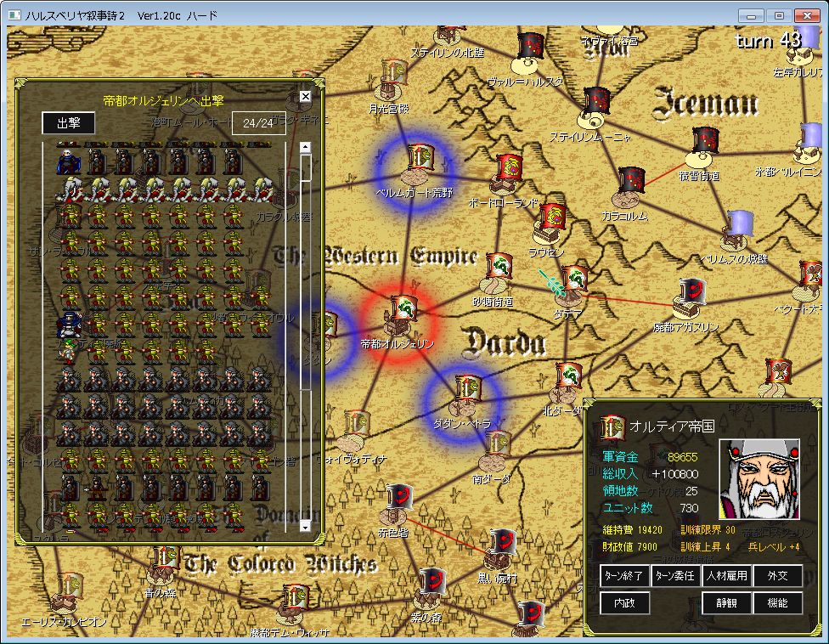The image size is (829, 644).
Task: Open 人材雇用 recruitment
Action: click(x=726, y=575)
